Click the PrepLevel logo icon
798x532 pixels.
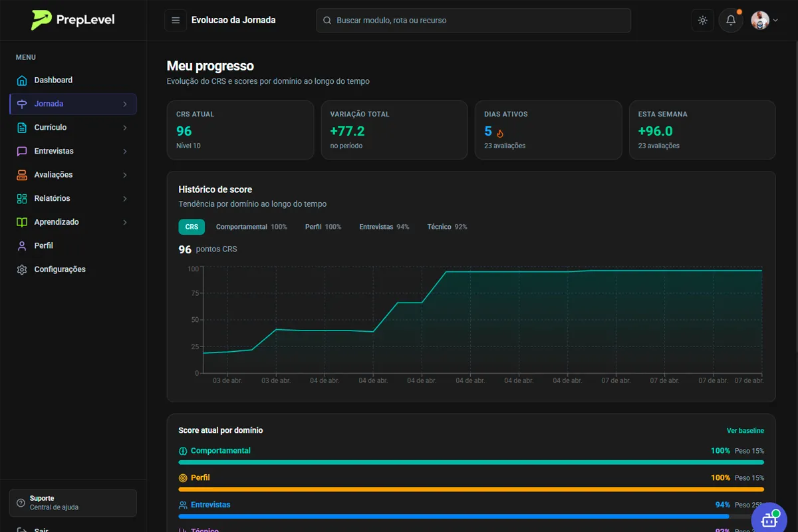41,20
